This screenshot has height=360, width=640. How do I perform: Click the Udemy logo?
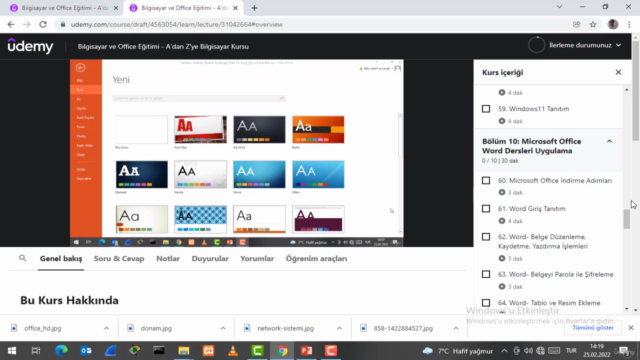(30, 46)
